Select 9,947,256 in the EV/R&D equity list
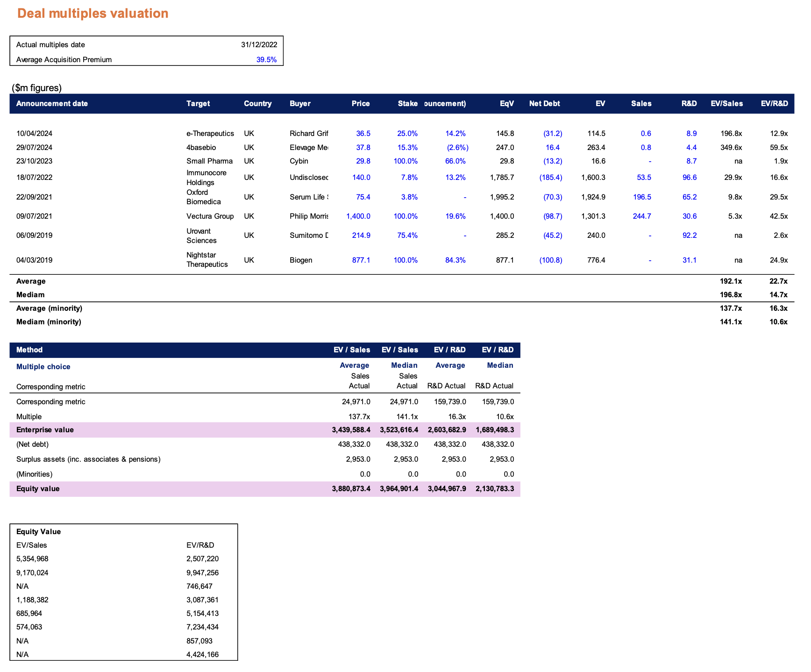 pos(202,573)
